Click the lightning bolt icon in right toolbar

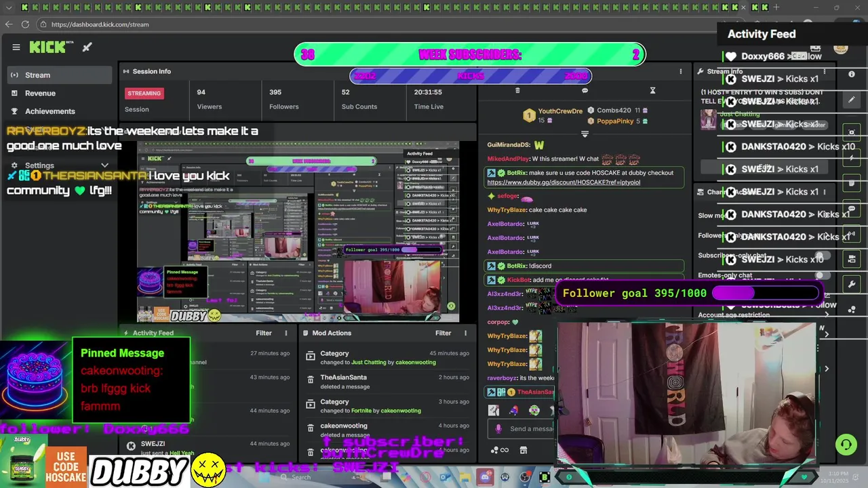852,158
